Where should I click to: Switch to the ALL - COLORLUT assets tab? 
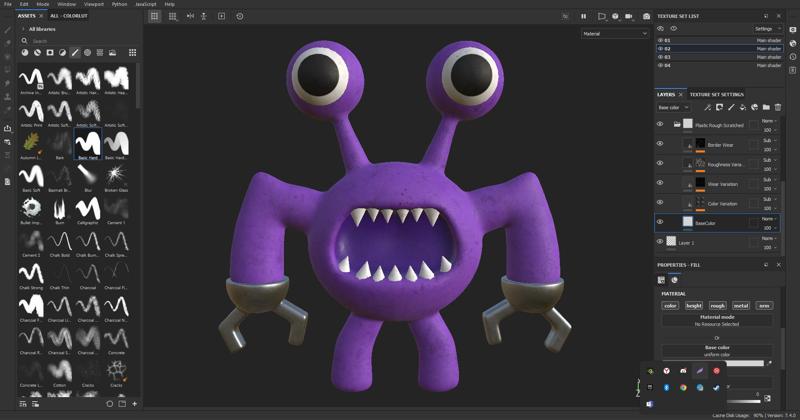[69, 16]
